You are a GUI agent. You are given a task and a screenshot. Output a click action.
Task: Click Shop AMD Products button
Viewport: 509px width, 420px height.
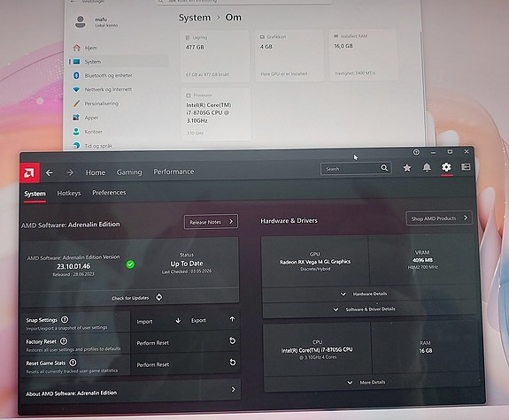[439, 218]
